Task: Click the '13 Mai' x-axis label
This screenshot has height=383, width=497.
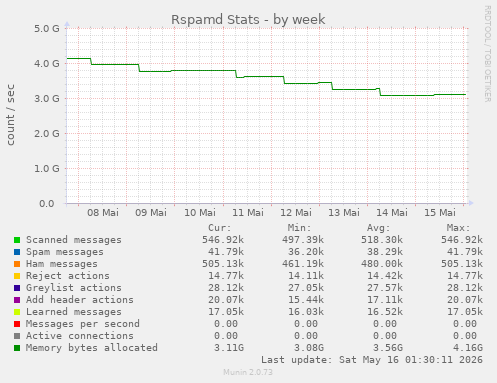Action: [x=344, y=213]
